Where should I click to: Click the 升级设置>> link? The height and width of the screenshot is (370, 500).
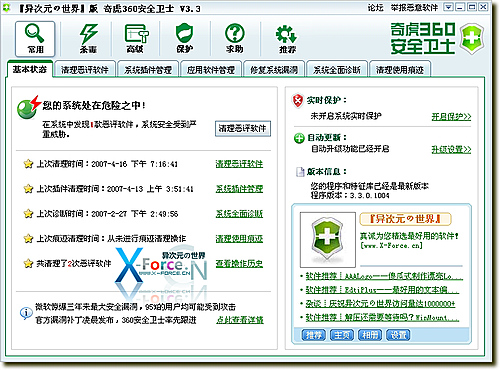point(451,149)
